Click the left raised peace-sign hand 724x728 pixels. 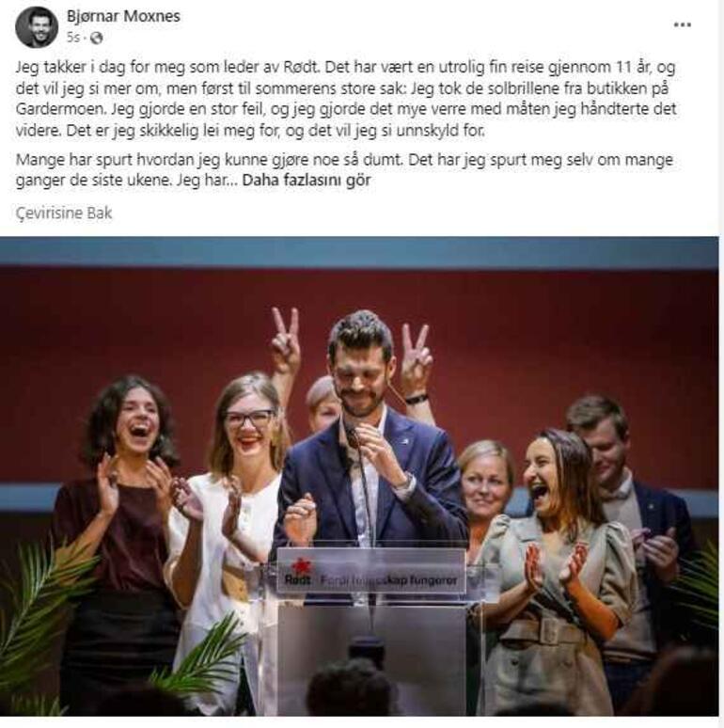point(285,339)
